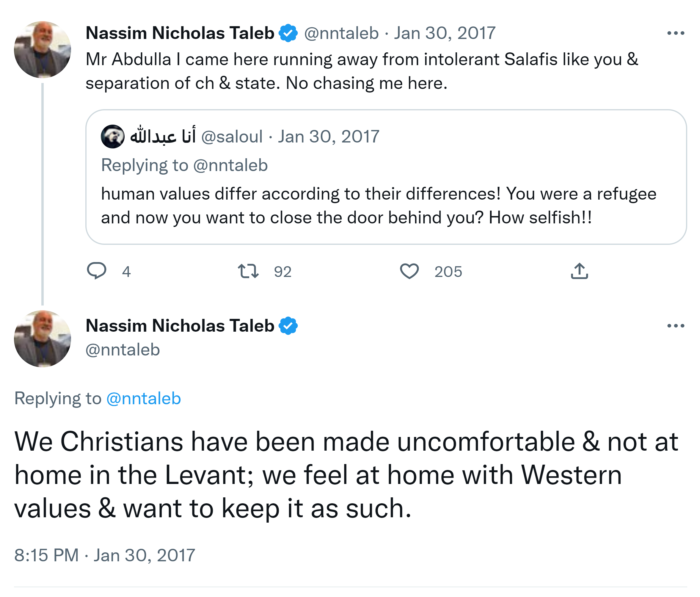Screen dimensions: 700x597
Task: Open more options on first tweet
Action: coord(676,33)
